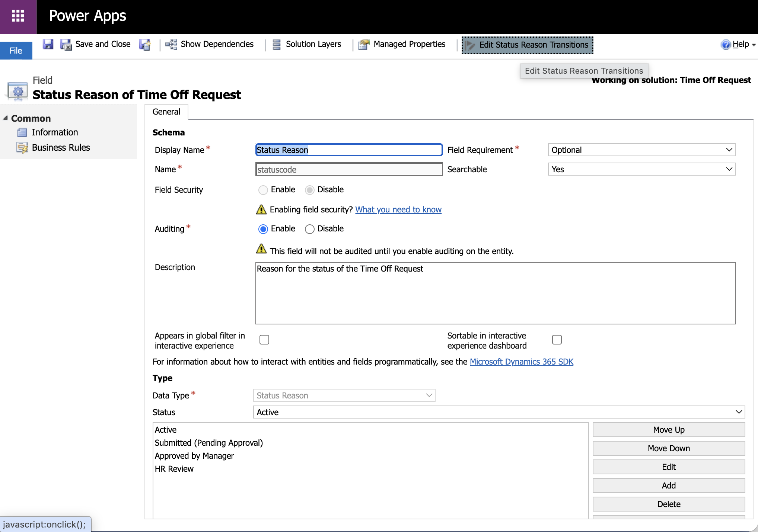This screenshot has height=532, width=758.
Task: Check Appears in global filter checkbox
Action: pos(264,340)
